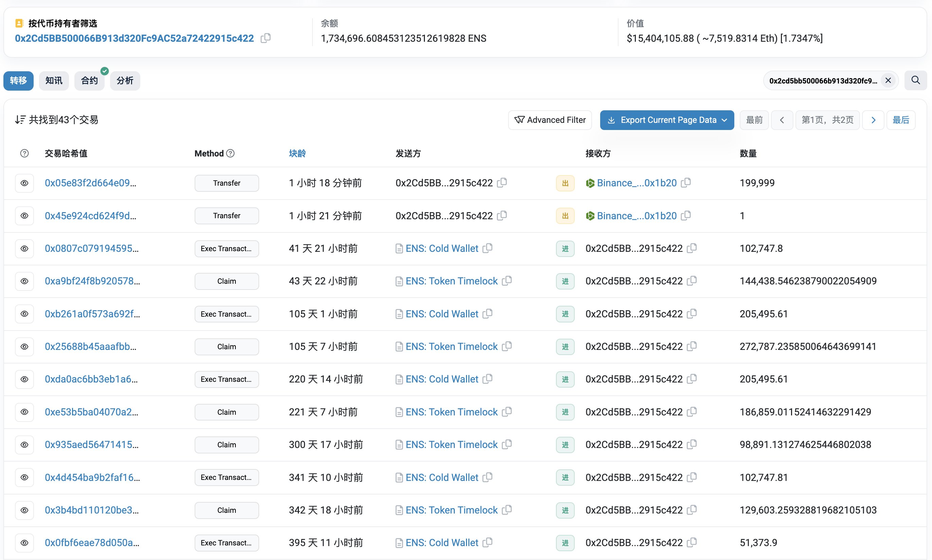Screen dimensions: 932x560
Task: Click the 第1页，共2页 page indicator
Action: (x=827, y=120)
